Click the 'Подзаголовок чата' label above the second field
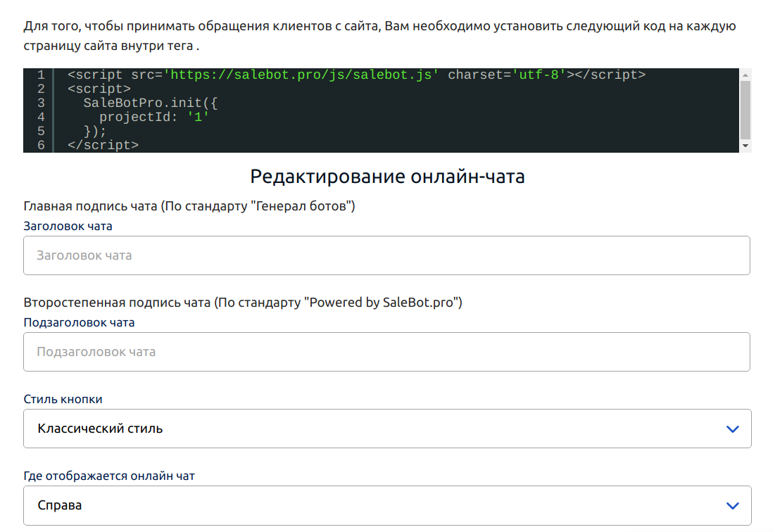Screen dimensions: 775x532 click(79, 322)
